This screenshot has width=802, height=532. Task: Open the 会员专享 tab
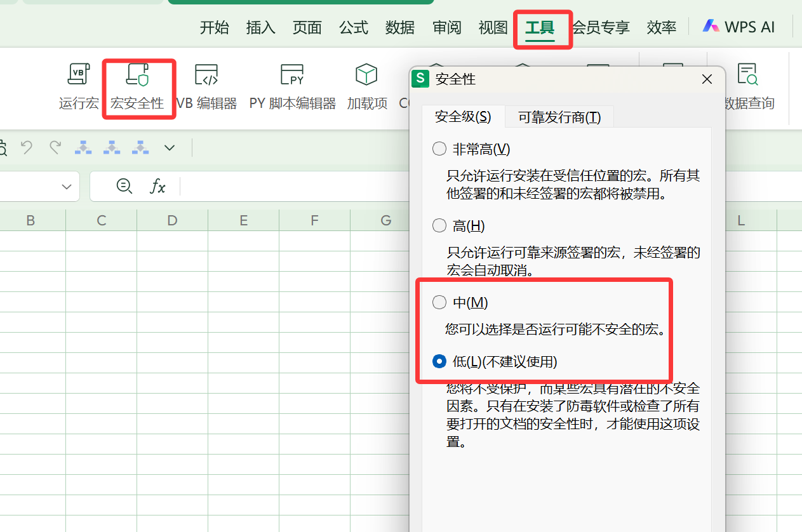(601, 27)
